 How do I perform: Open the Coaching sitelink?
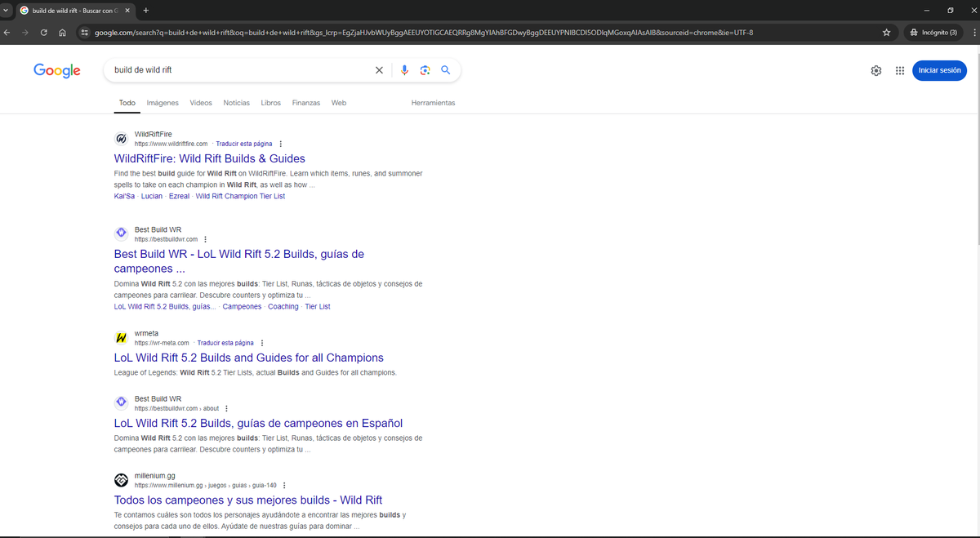tap(283, 307)
